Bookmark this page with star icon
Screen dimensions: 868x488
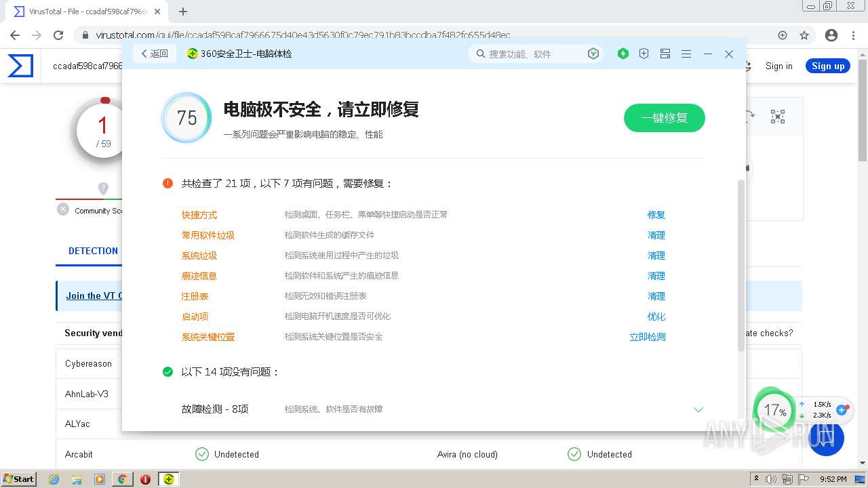pyautogui.click(x=804, y=35)
